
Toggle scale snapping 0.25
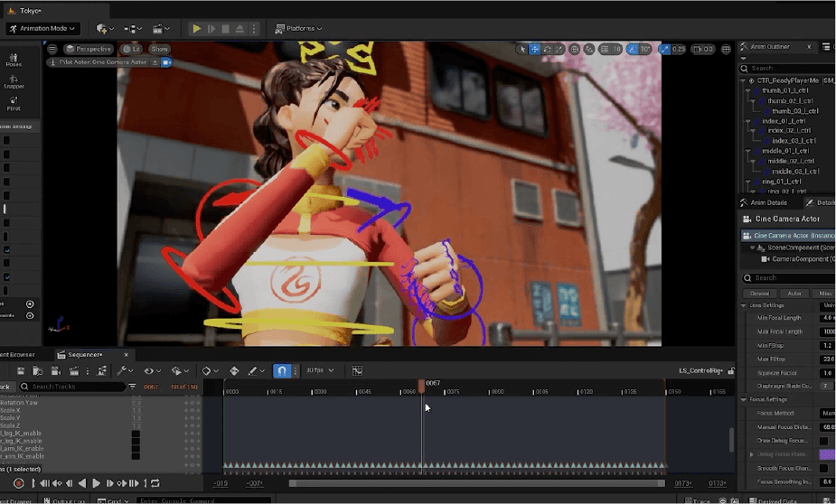click(665, 49)
